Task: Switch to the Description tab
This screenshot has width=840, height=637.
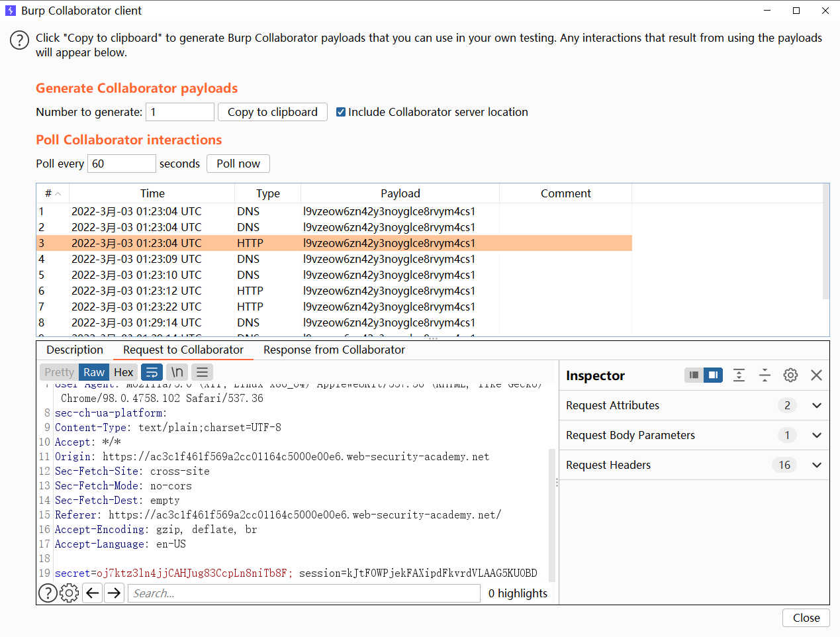Action: (75, 350)
